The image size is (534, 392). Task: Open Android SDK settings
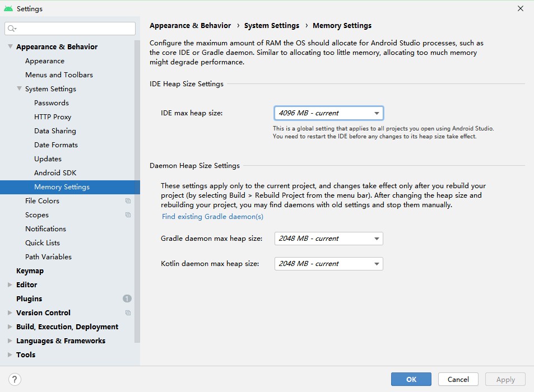click(x=55, y=173)
